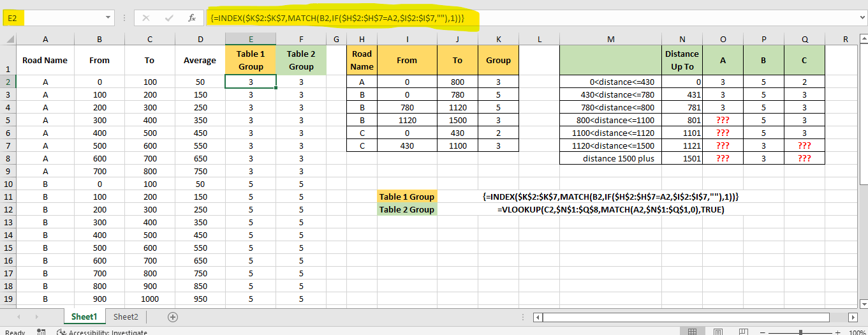Click the Road Name header in A1
Viewport: 868px width, 335px height.
(x=45, y=60)
